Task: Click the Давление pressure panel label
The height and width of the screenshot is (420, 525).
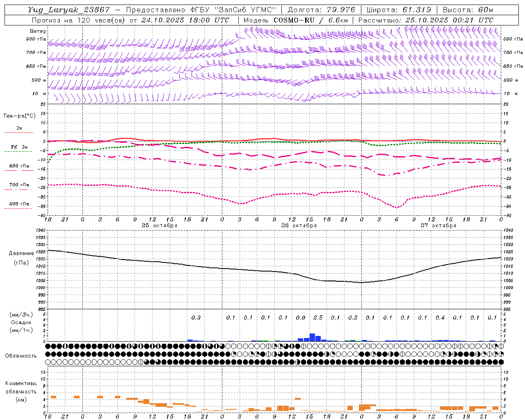Action: [21, 253]
